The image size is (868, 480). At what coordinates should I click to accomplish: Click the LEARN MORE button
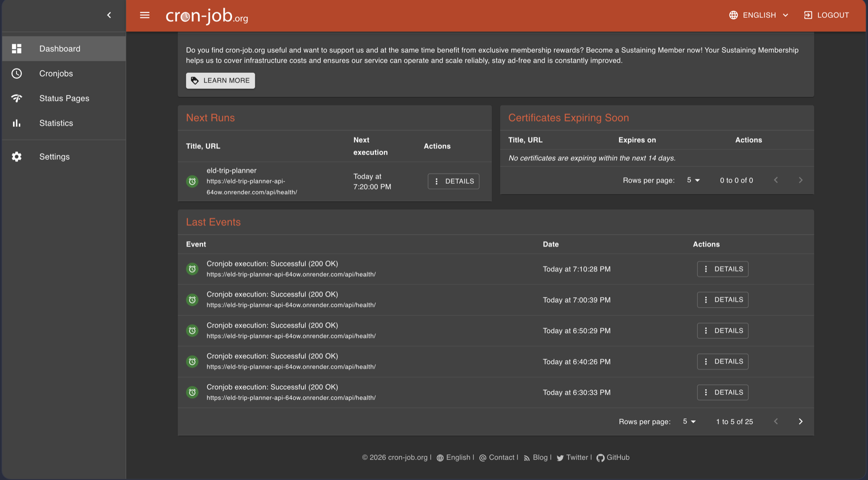[220, 81]
